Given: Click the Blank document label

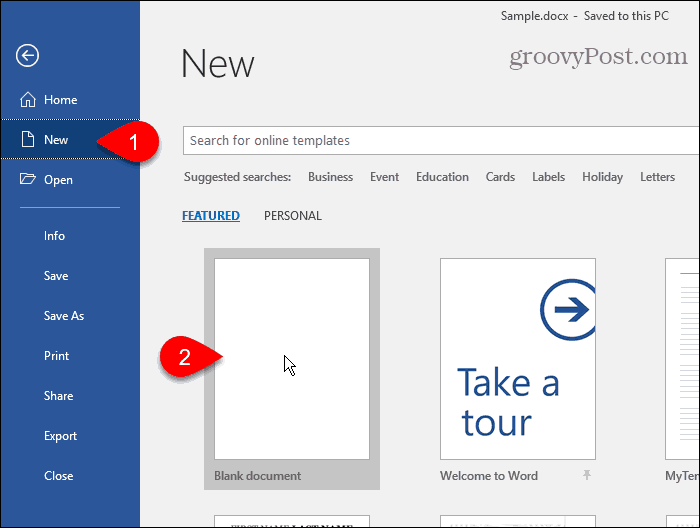Looking at the screenshot, I should coord(258,476).
